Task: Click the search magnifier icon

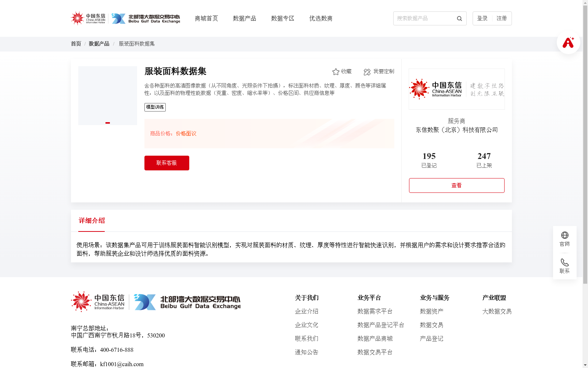Action: [459, 18]
